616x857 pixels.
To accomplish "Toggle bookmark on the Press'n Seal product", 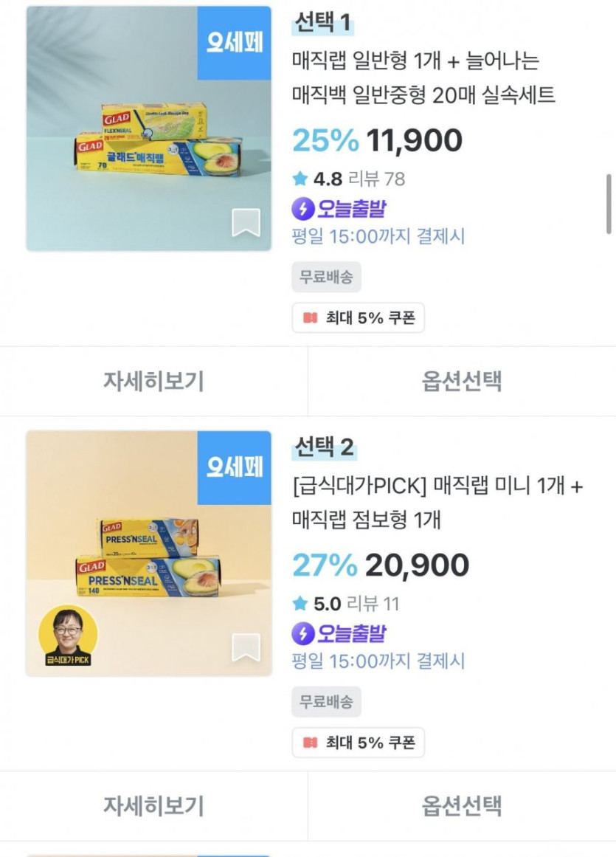I will pyautogui.click(x=246, y=647).
